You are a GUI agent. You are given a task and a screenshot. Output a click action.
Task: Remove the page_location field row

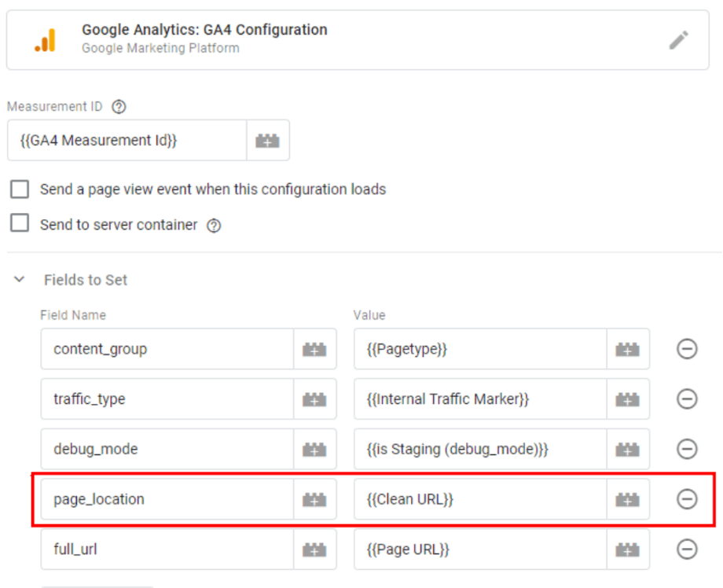point(687,499)
